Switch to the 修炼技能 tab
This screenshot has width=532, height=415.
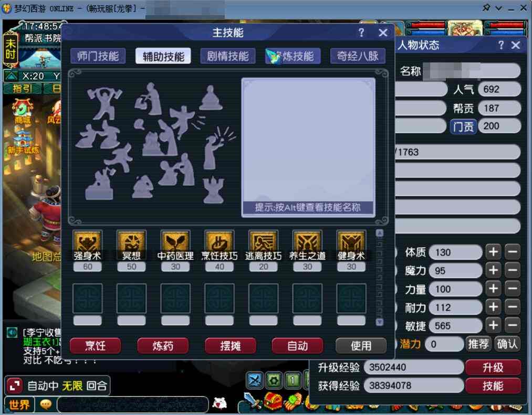pos(293,56)
